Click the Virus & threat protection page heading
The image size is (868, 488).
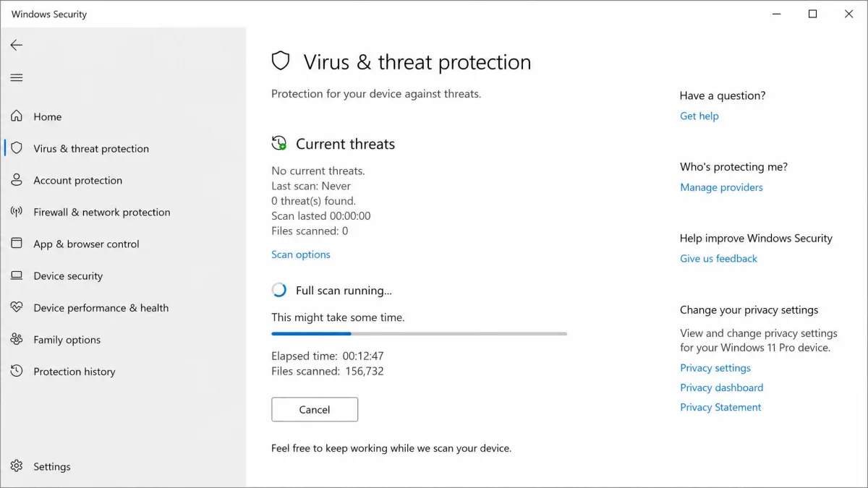pyautogui.click(x=417, y=62)
